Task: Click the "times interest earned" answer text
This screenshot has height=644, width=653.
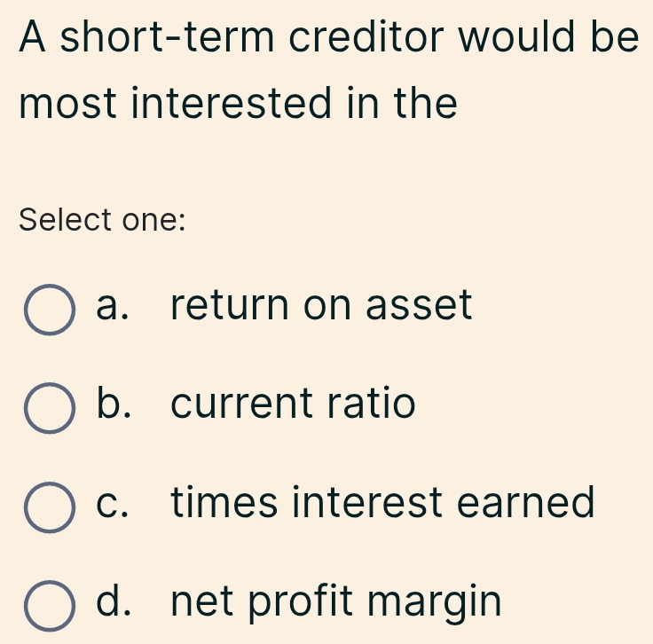Action: pyautogui.click(x=382, y=504)
